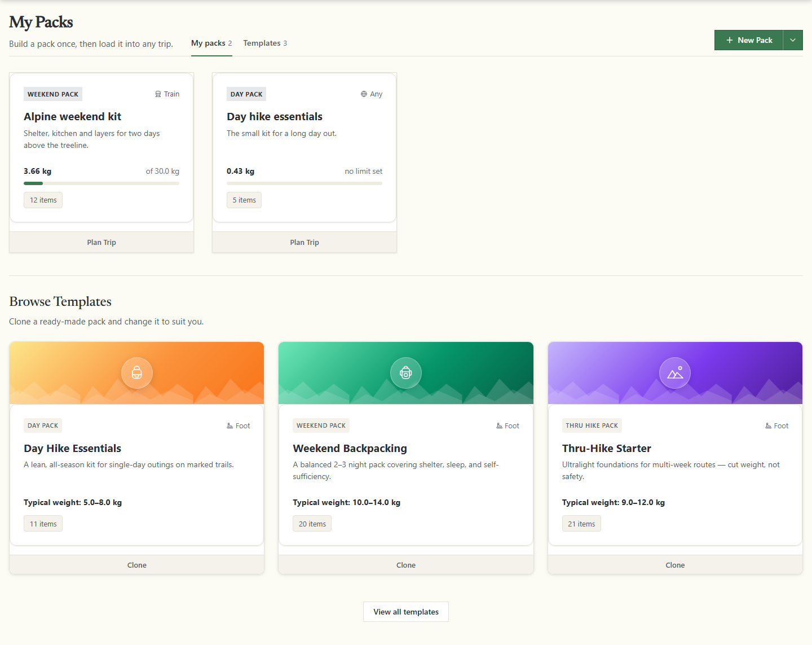Click the DAY PACK tag on Day hike essentials pack
Screen dimensions: 812x645
246,94
